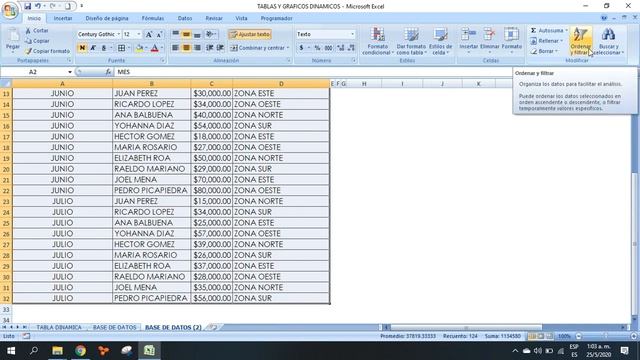Toggle italic K formatting
This screenshot has width=640, height=360.
(93, 48)
